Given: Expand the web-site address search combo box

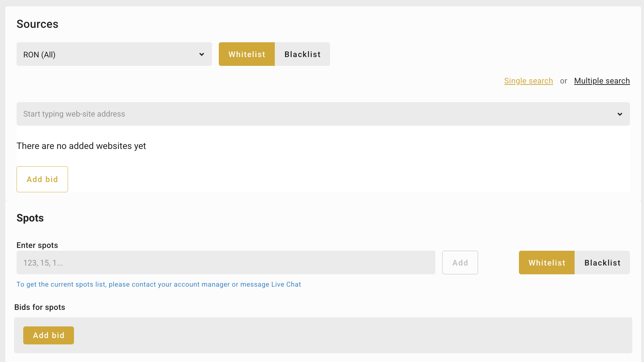Looking at the screenshot, I should (317, 114).
